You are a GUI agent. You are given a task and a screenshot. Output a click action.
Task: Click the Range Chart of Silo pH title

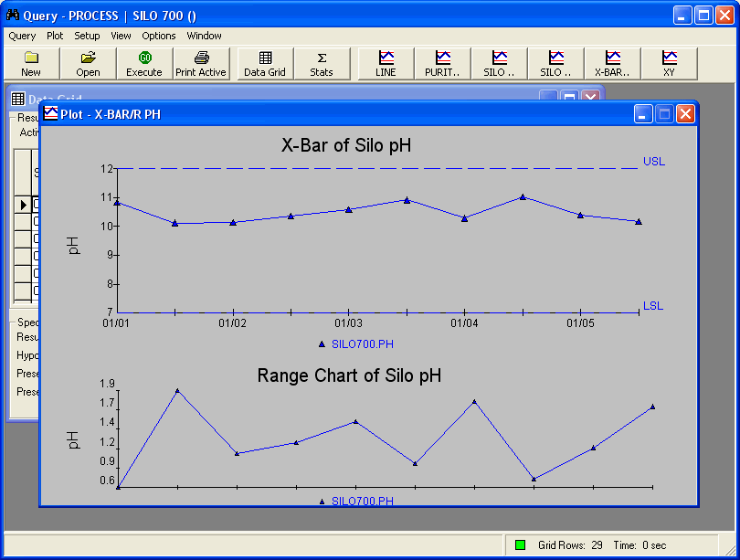349,375
